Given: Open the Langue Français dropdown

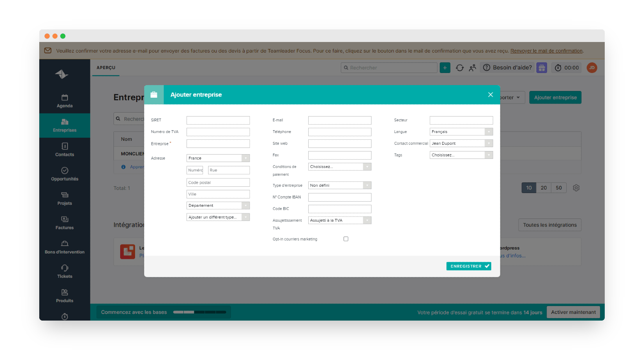Looking at the screenshot, I should pos(461,132).
